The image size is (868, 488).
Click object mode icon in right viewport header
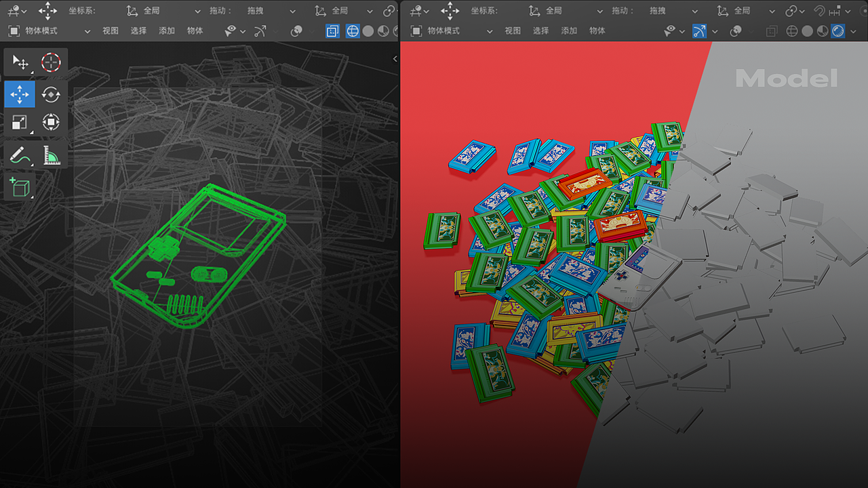tap(416, 31)
